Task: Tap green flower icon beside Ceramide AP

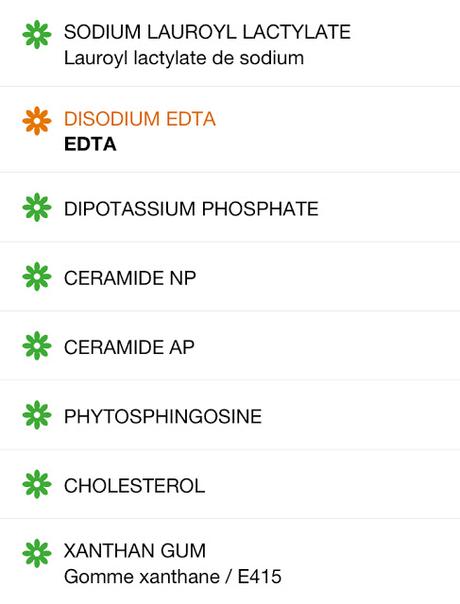Action: point(37,346)
